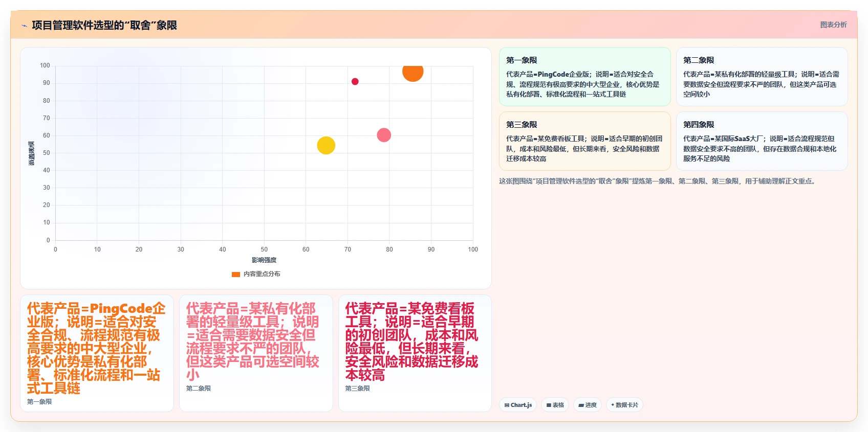Click the x-axis tick label 50

264,249
